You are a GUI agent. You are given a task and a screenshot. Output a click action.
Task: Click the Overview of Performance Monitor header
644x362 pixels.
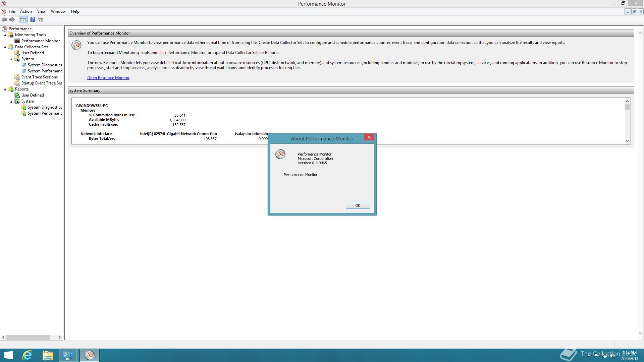pyautogui.click(x=351, y=33)
